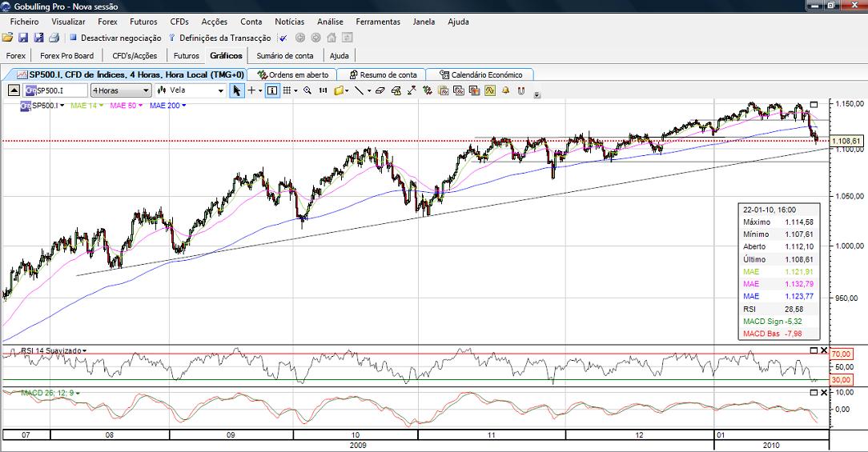Click Definições da Transacção button
Screen dimensions: 868x452
click(x=219, y=38)
